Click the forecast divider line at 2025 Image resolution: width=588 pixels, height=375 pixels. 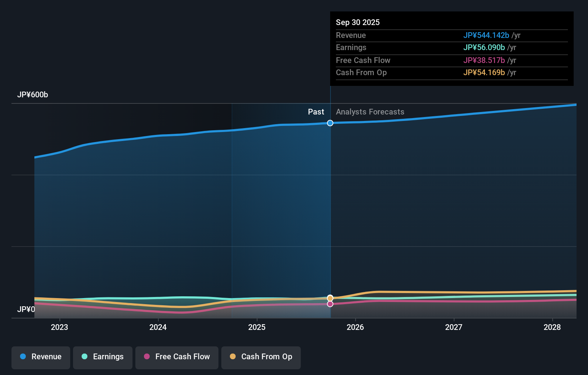330,215
